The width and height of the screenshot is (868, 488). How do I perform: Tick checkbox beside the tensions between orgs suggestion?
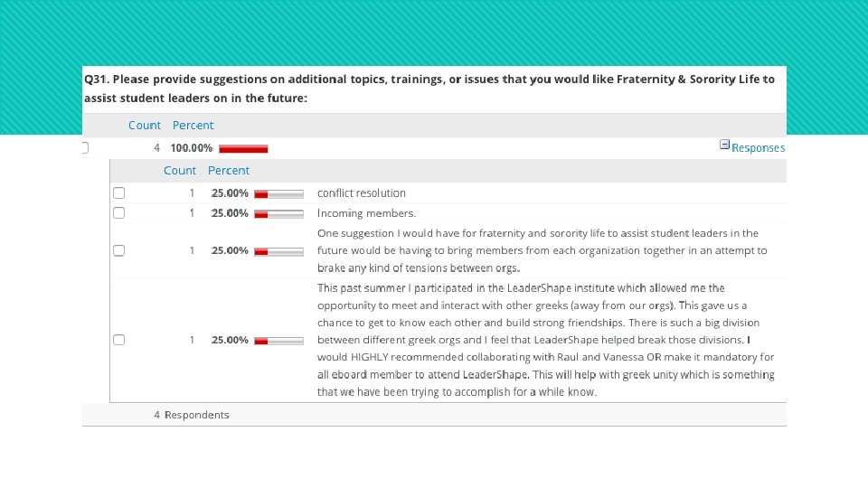tap(119, 250)
